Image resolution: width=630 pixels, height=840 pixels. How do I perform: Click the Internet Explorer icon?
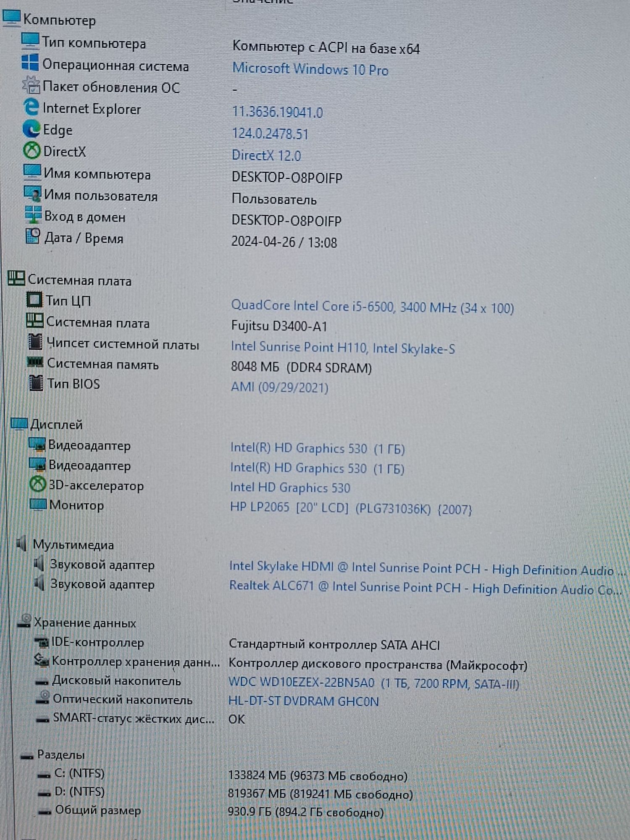[x=31, y=107]
